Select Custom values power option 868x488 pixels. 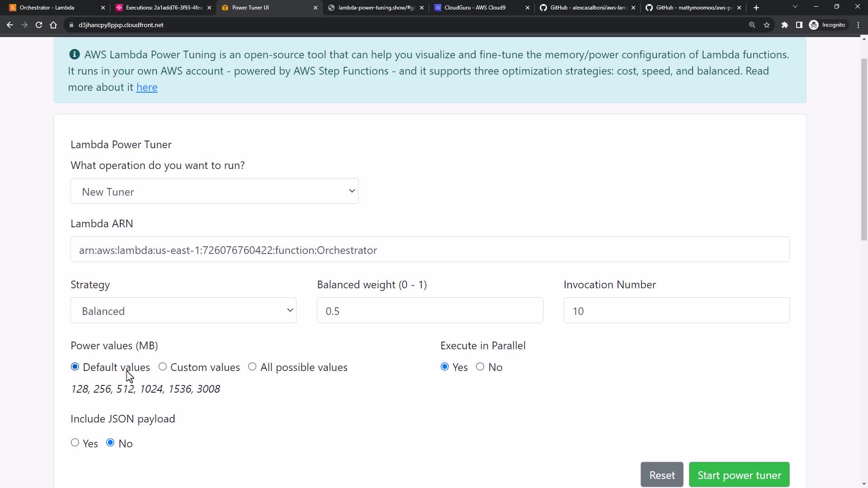tap(163, 367)
